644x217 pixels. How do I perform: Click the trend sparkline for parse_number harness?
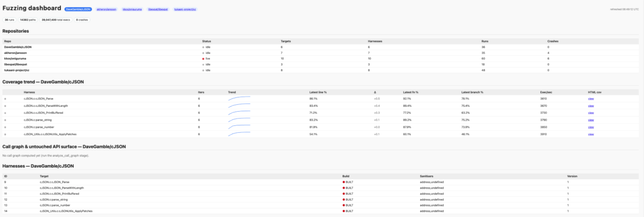point(239,127)
